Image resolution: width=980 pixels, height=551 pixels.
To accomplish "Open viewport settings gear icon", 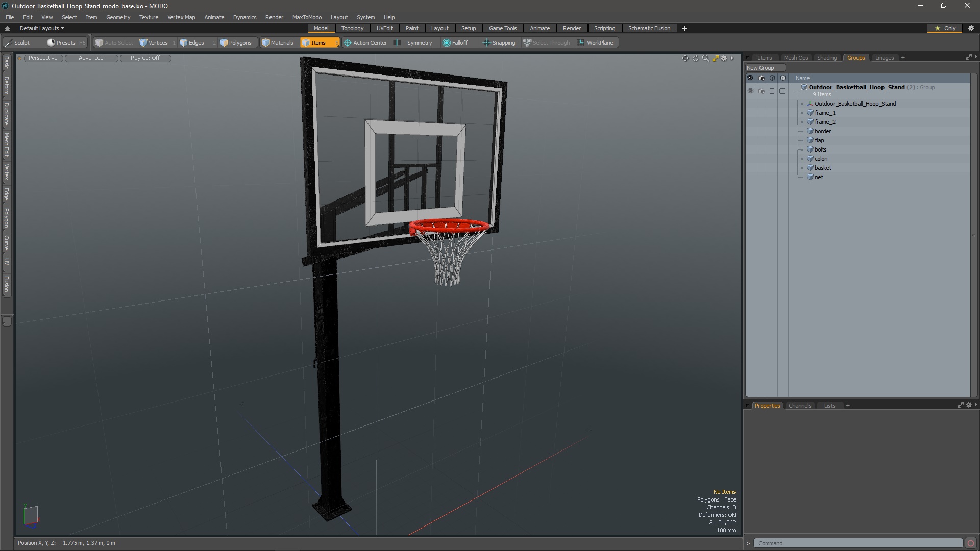I will coord(724,58).
